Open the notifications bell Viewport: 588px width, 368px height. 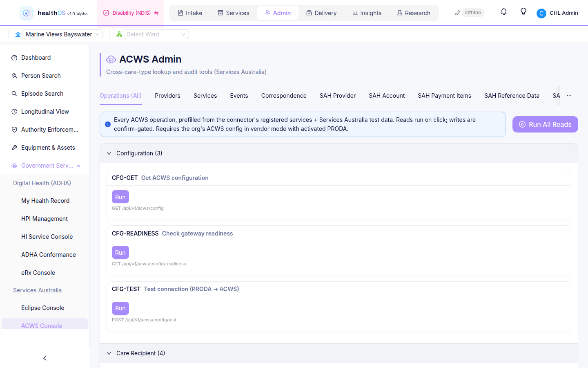[504, 12]
